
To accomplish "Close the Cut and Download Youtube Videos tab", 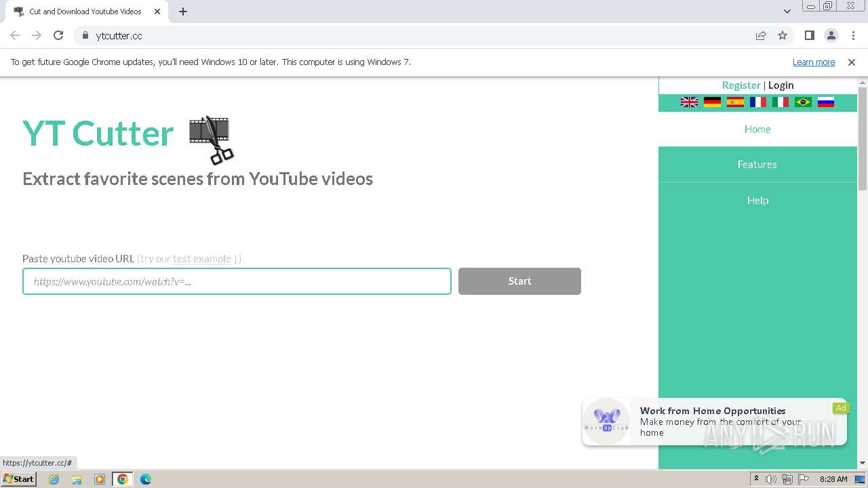I will tap(157, 12).
